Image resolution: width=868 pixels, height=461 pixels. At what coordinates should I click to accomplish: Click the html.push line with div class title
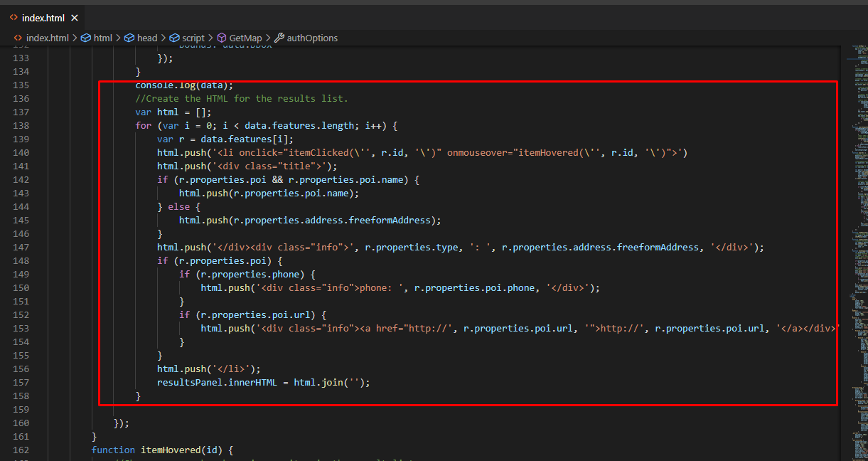click(x=247, y=166)
